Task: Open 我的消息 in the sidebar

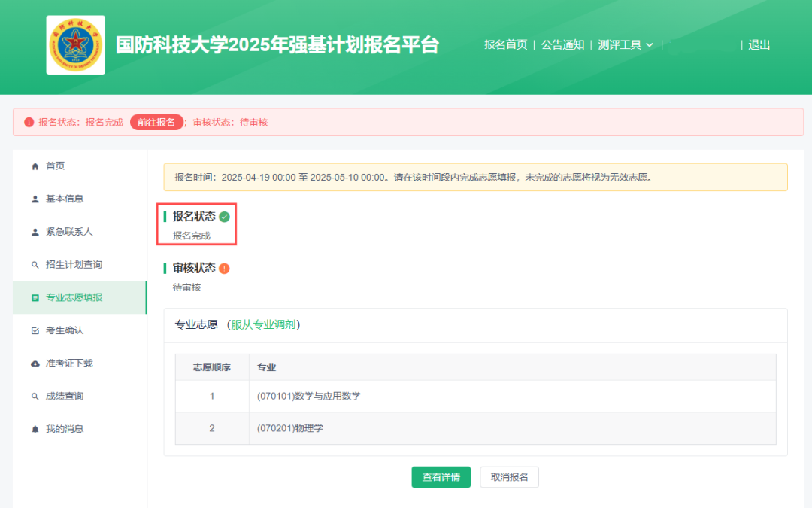Action: coord(80,429)
